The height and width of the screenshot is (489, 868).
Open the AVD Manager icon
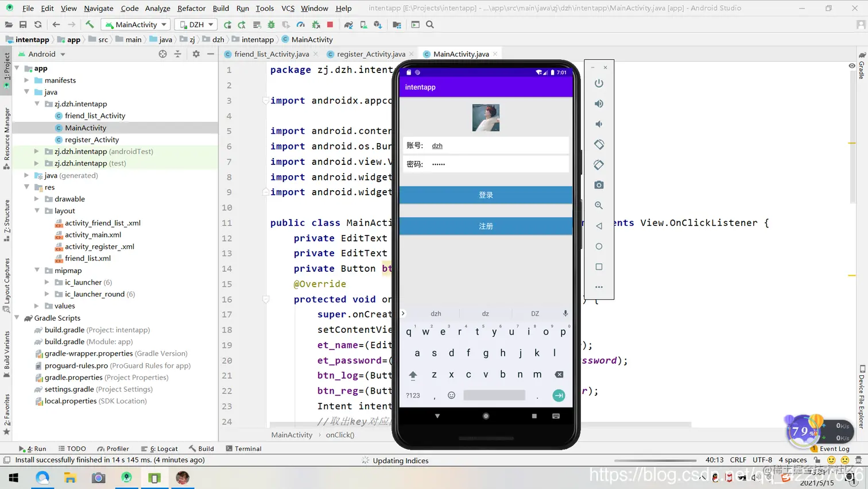[363, 25]
